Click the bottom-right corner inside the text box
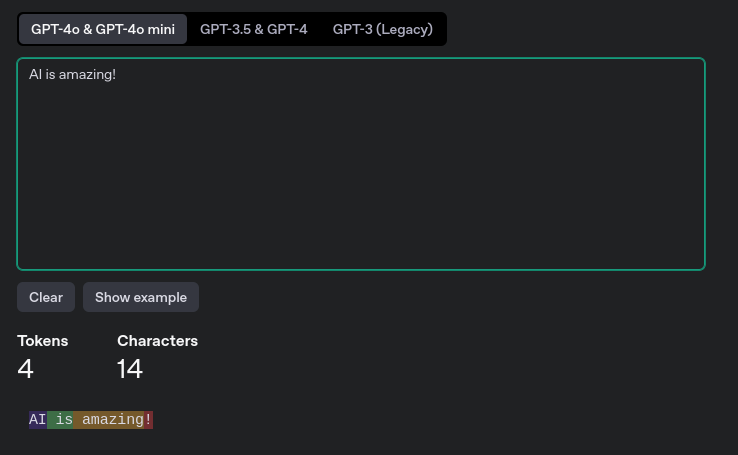The height and width of the screenshot is (455, 738). (x=695, y=259)
